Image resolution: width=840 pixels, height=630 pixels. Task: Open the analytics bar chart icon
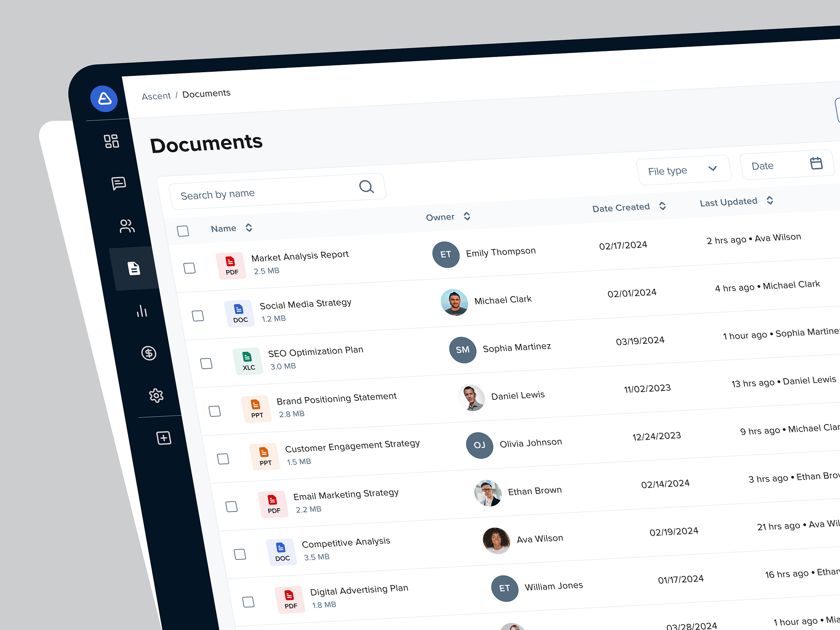[142, 312]
